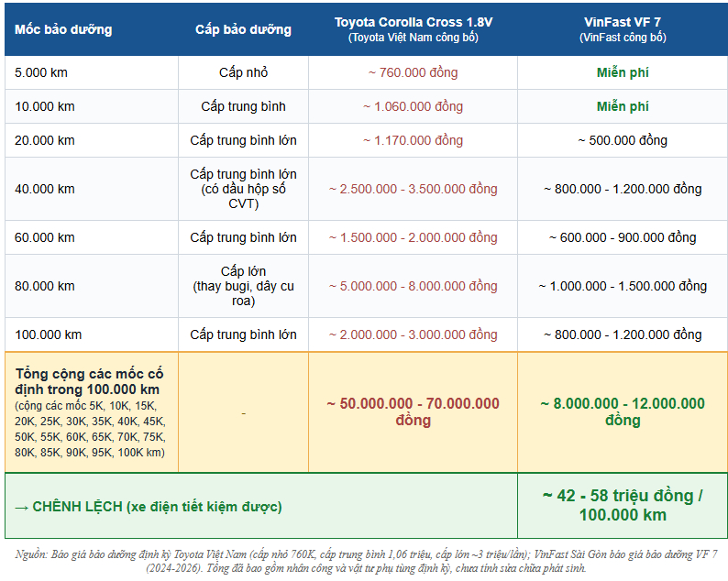
Task: Click the '~ 1.060.000 đồng' Toyota price
Action: coord(414,106)
